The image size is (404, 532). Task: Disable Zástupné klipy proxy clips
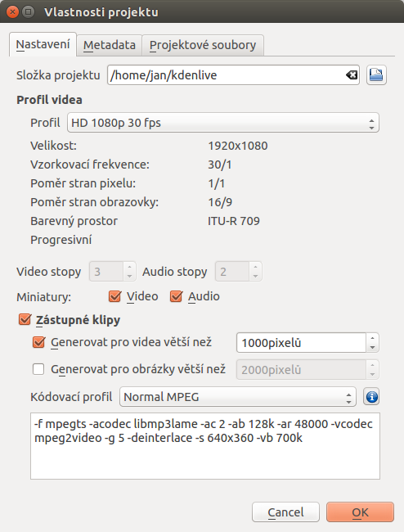coord(25,319)
